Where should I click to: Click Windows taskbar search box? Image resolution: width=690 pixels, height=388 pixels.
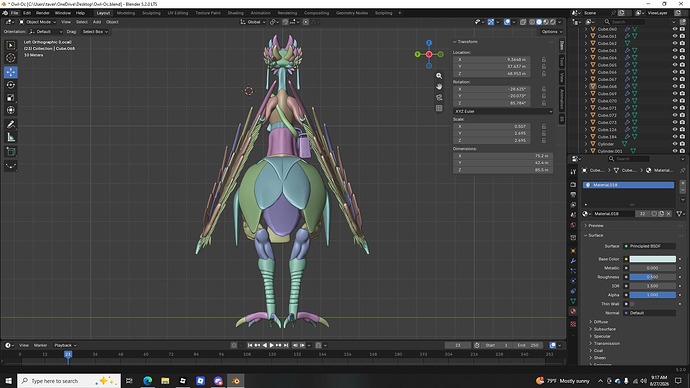[x=69, y=381]
